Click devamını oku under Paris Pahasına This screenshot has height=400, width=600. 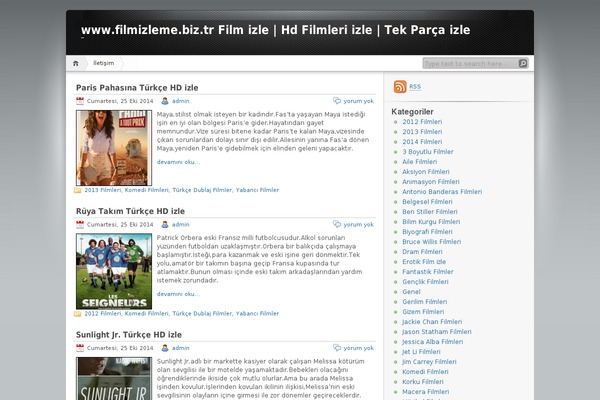tap(178, 162)
